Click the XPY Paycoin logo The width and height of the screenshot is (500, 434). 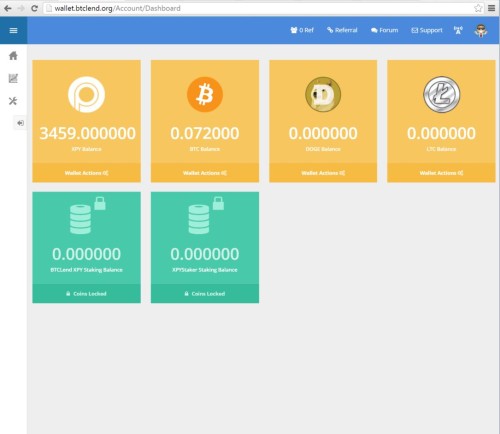tap(86, 94)
